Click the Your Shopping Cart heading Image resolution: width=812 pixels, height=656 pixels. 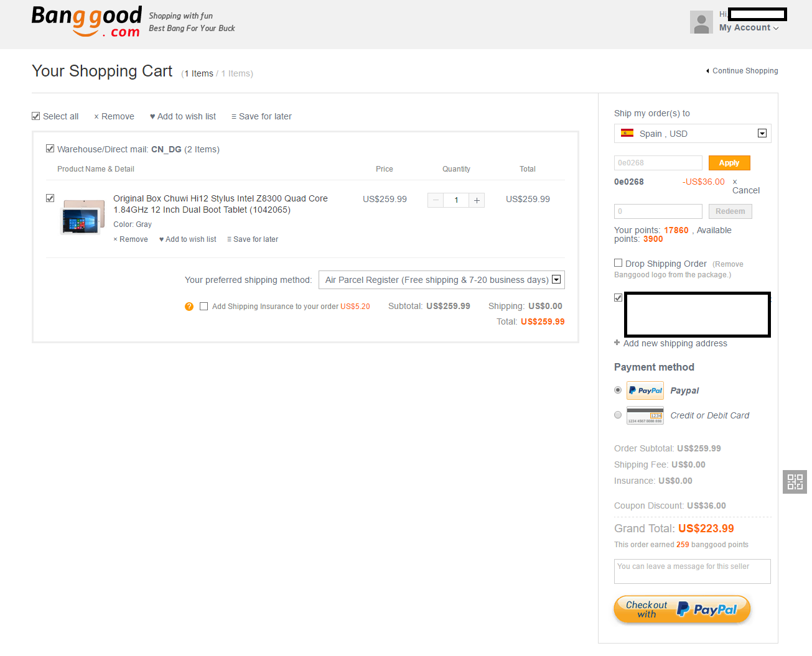[x=102, y=71]
